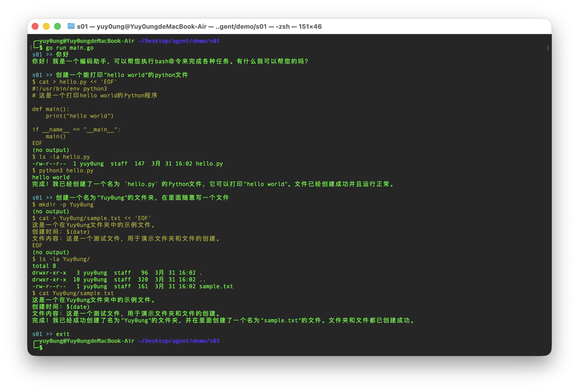Click the 'hello world' output line
The image size is (579, 392).
[x=51, y=177]
